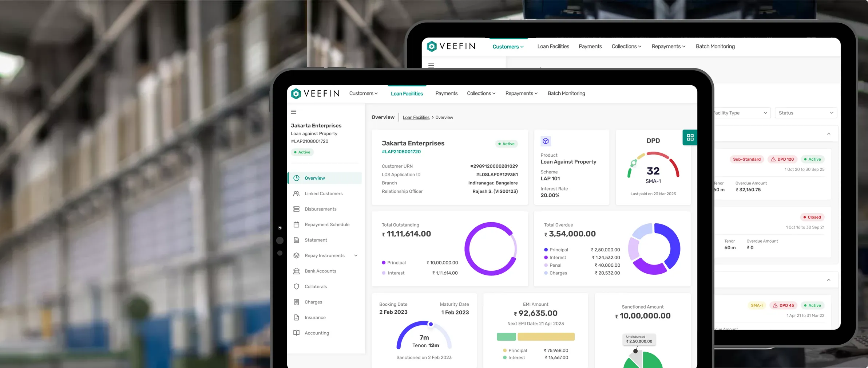Image resolution: width=868 pixels, height=368 pixels.
Task: Click the SMA-I badge in the back tablet
Action: click(x=757, y=305)
